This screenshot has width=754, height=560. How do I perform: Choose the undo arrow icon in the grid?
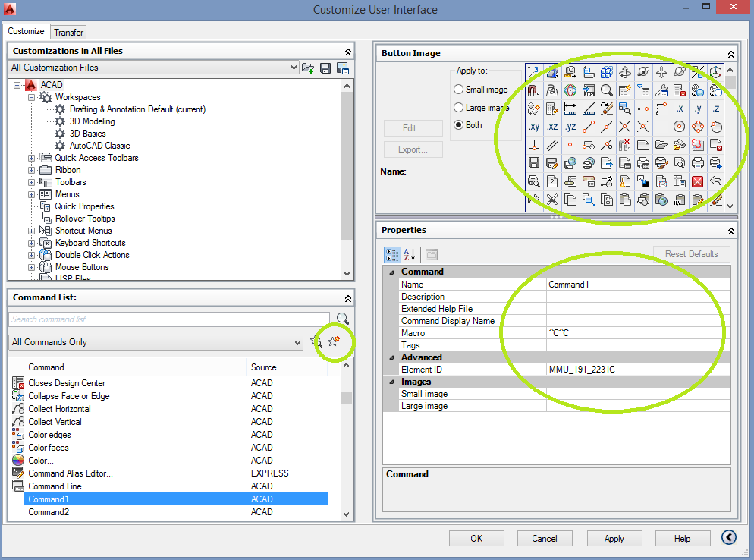(716, 181)
